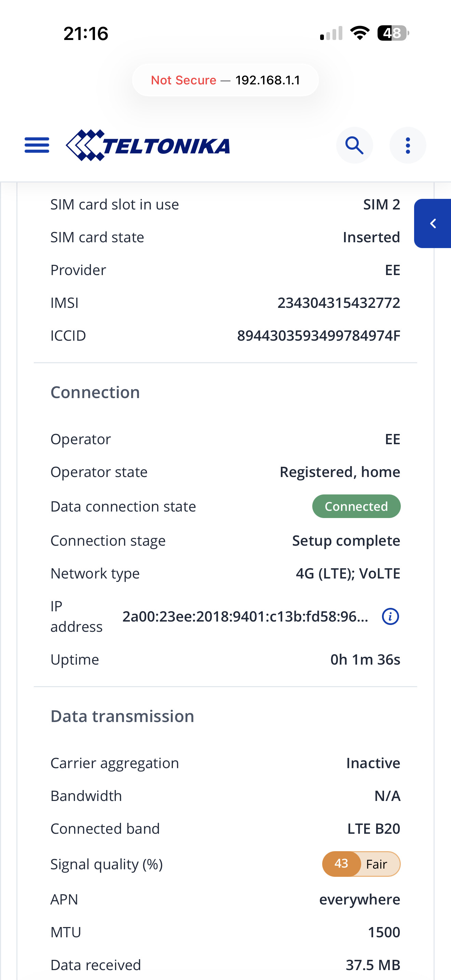Click the green Connected status badge

[356, 506]
